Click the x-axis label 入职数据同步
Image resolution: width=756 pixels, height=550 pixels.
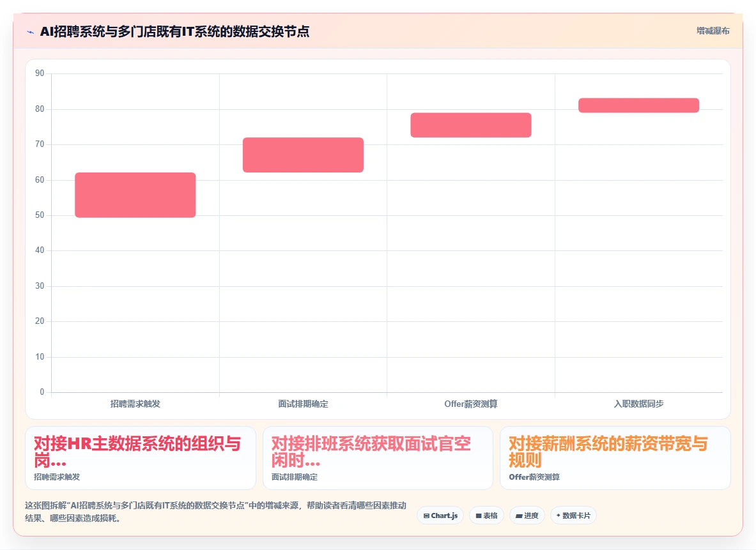click(638, 404)
